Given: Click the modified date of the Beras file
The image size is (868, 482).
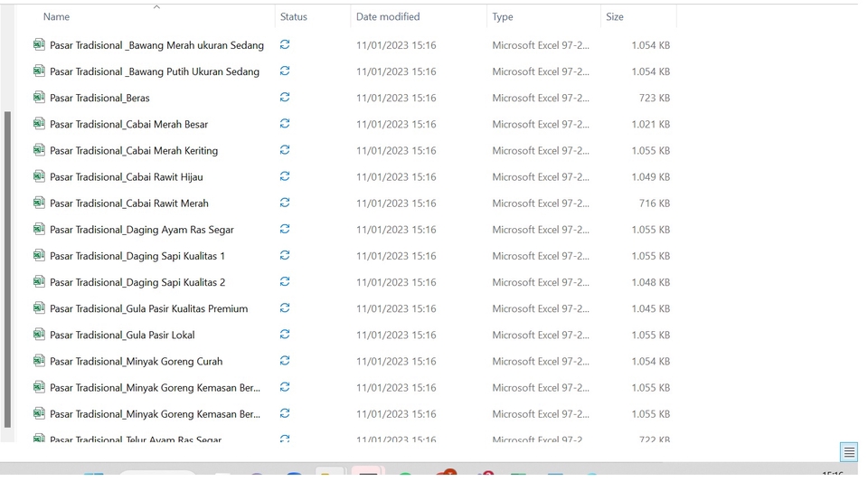Looking at the screenshot, I should [x=396, y=98].
